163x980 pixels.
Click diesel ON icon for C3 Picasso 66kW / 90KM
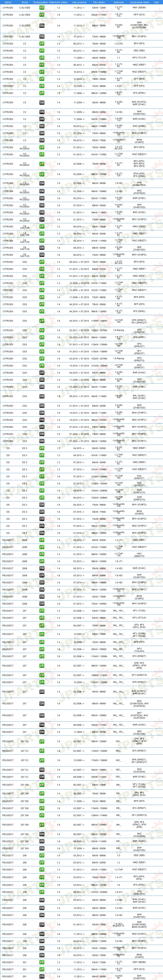(42, 183)
